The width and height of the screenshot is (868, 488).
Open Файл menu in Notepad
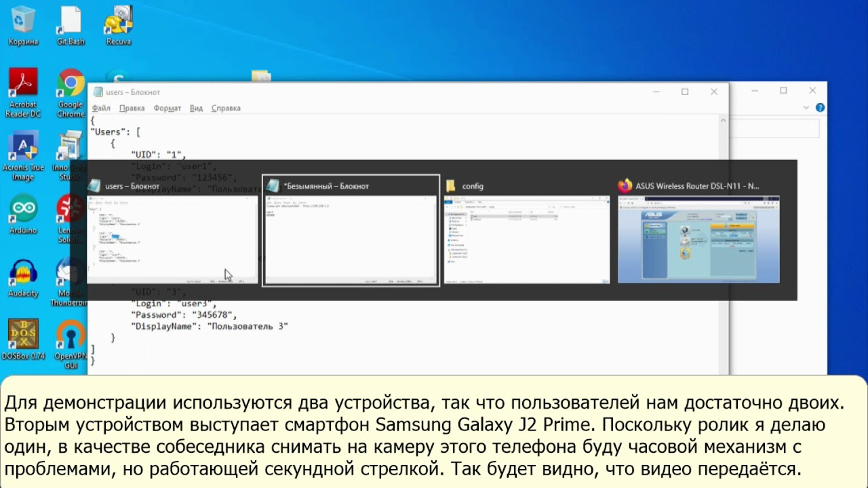tap(101, 108)
